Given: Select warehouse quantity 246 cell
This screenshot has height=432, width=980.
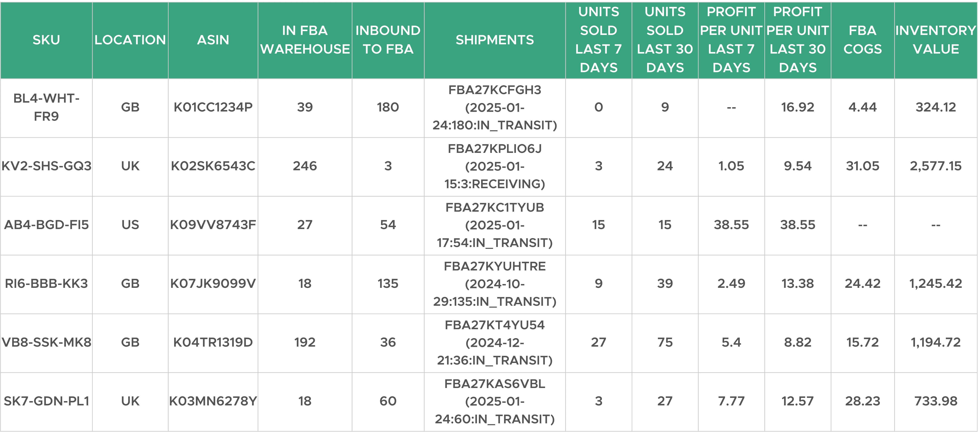Looking at the screenshot, I should pos(305,166).
